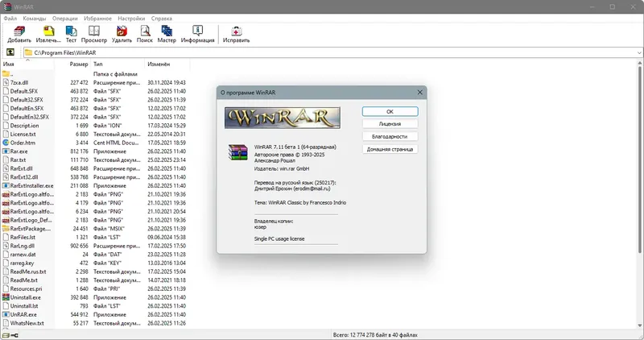Open the Избранное menu

97,19
